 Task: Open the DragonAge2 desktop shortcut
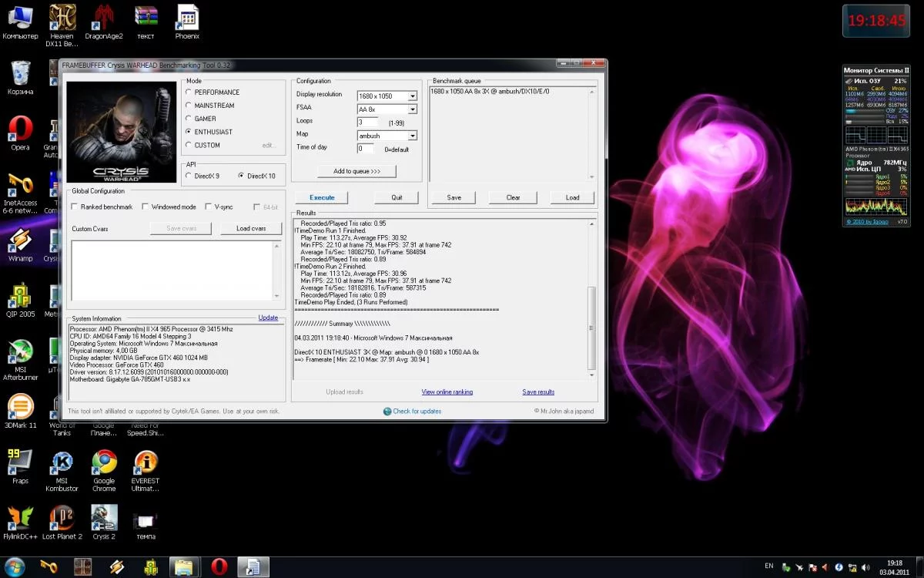(104, 17)
